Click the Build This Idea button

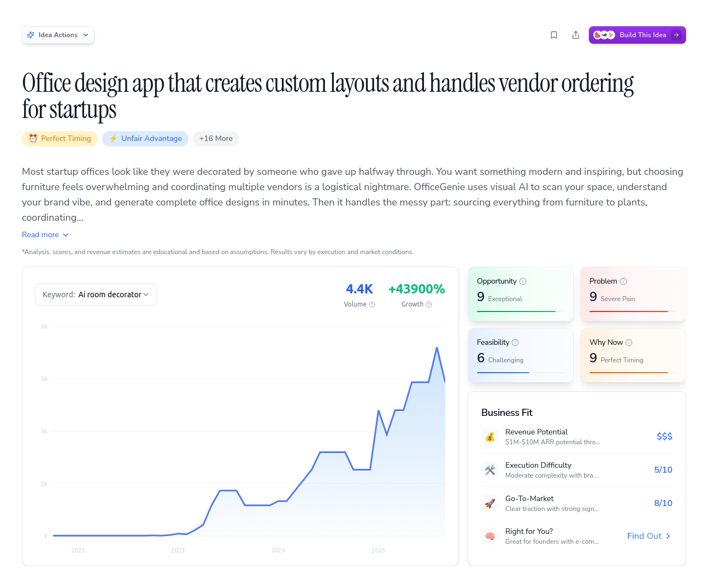tap(637, 34)
